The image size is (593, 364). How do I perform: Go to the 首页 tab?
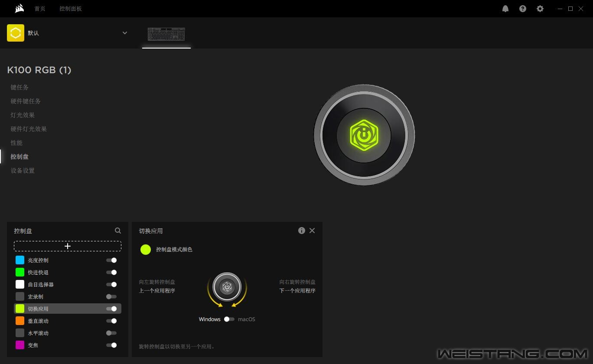click(x=40, y=9)
